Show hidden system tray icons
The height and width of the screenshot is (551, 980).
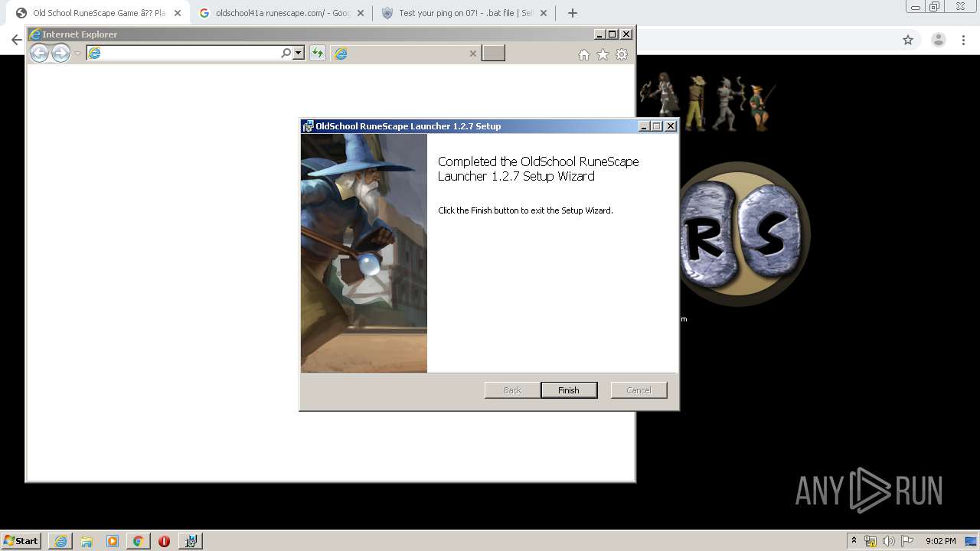pos(854,541)
